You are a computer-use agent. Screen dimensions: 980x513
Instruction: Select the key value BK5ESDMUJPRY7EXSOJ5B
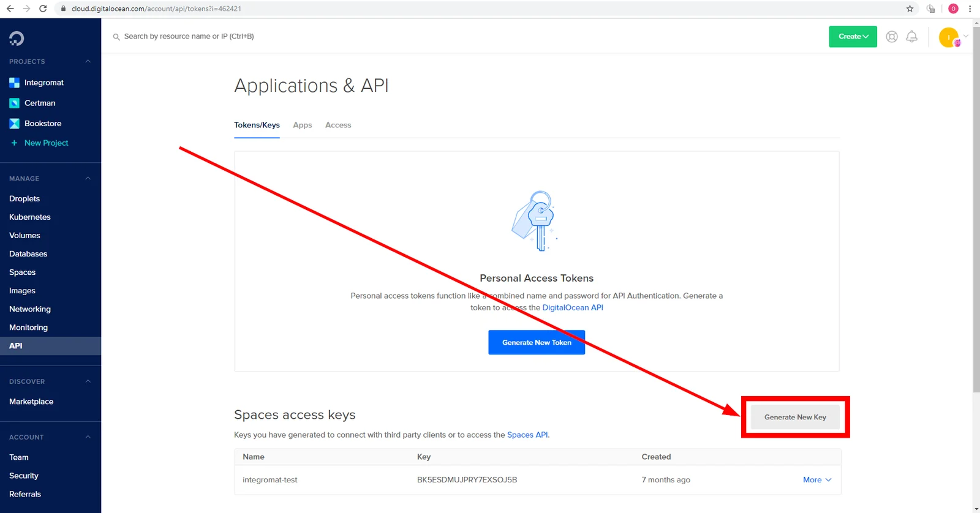(467, 480)
